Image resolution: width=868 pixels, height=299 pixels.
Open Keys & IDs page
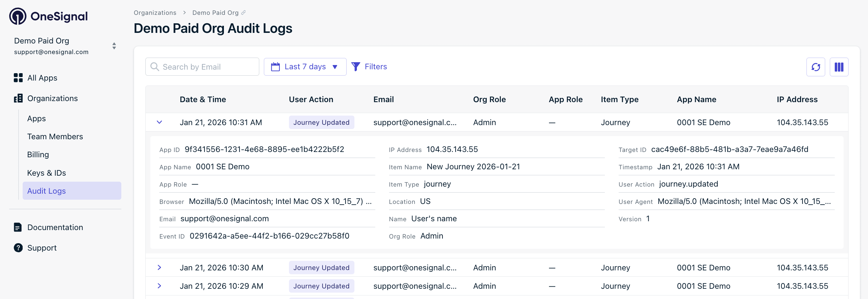[x=46, y=173]
